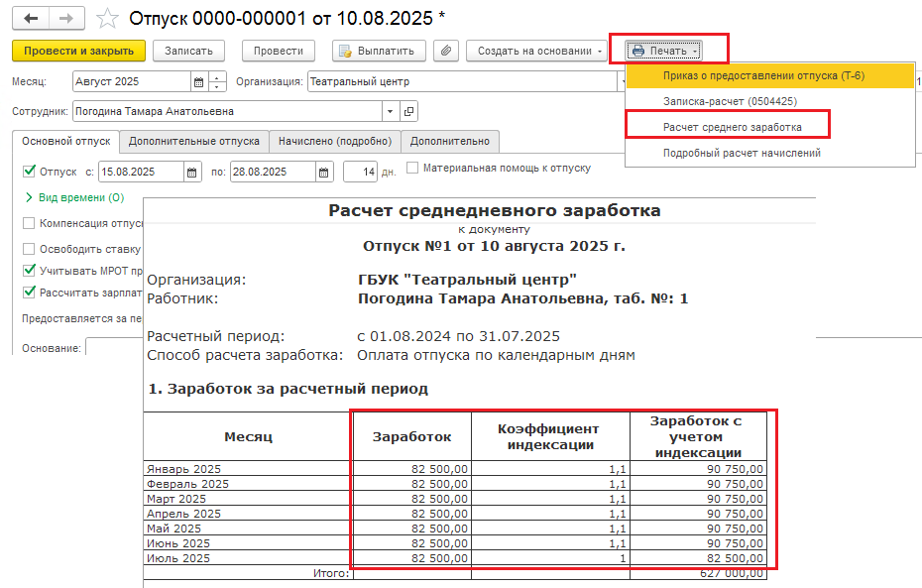This screenshot has width=922, height=588.
Task: Toggle the Отпуск checkbox
Action: click(x=29, y=172)
